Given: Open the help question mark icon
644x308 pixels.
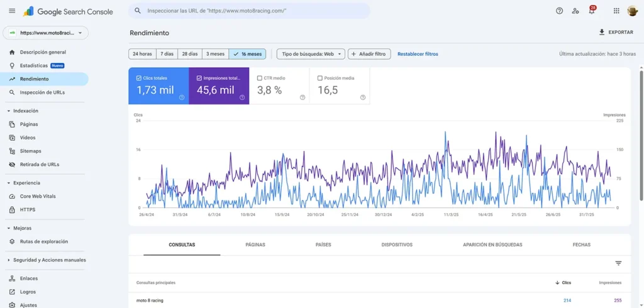Looking at the screenshot, I should (559, 11).
